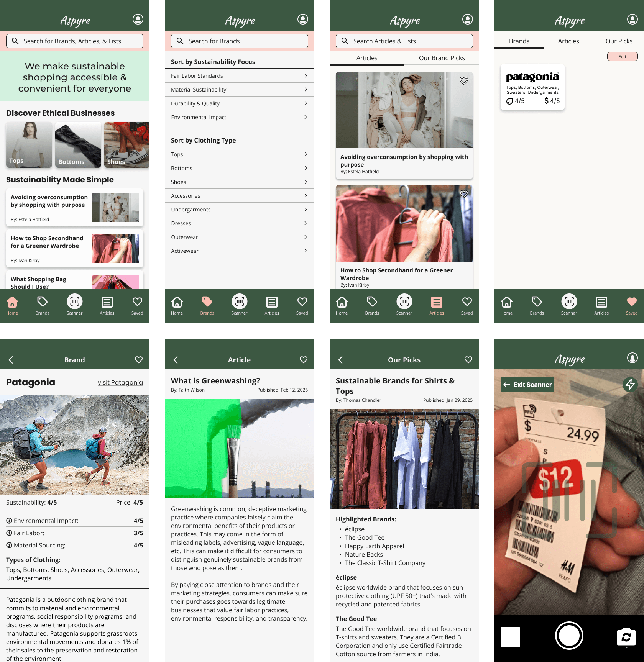Screen dimensions: 644x662
Task: Tap the camera flip icon in scanner screen
Action: 626,637
